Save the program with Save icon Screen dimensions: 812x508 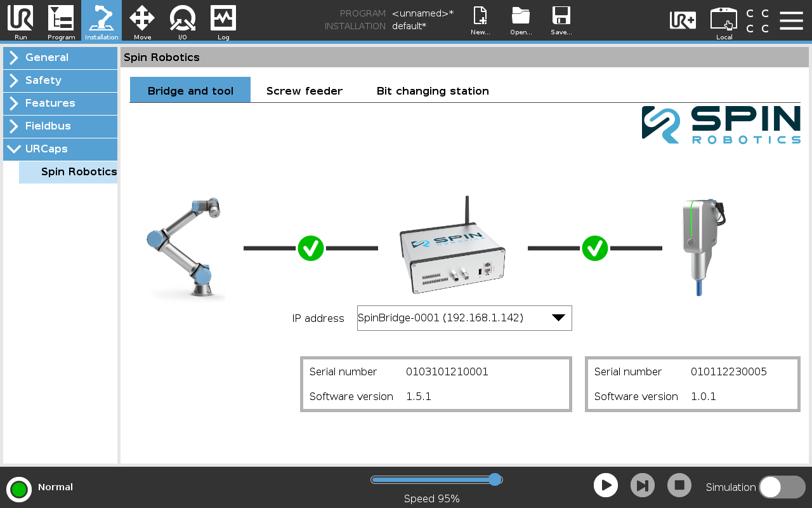[x=561, y=21]
